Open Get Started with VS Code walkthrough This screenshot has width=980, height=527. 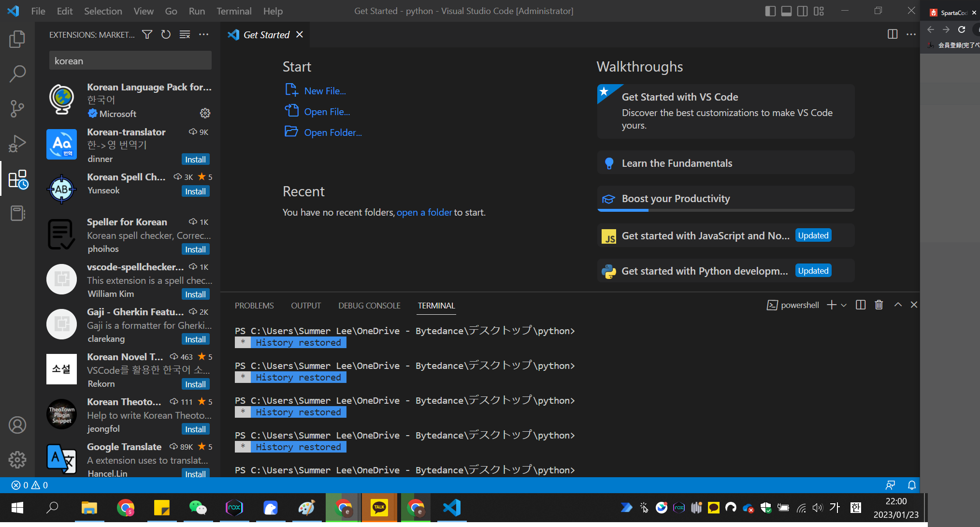click(x=726, y=111)
